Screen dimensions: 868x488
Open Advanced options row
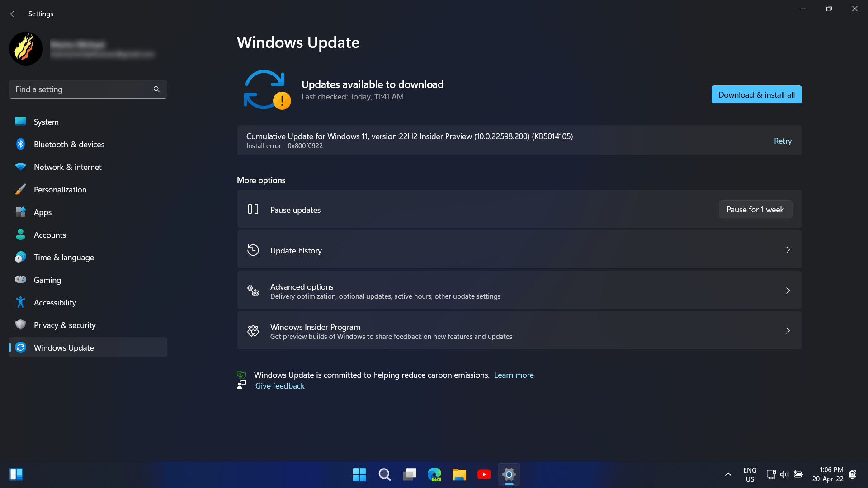pos(519,291)
